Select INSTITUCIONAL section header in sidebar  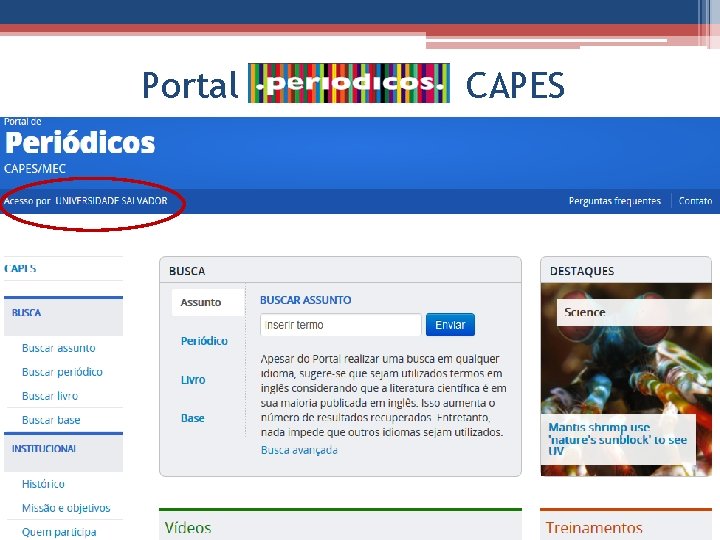[63, 452]
